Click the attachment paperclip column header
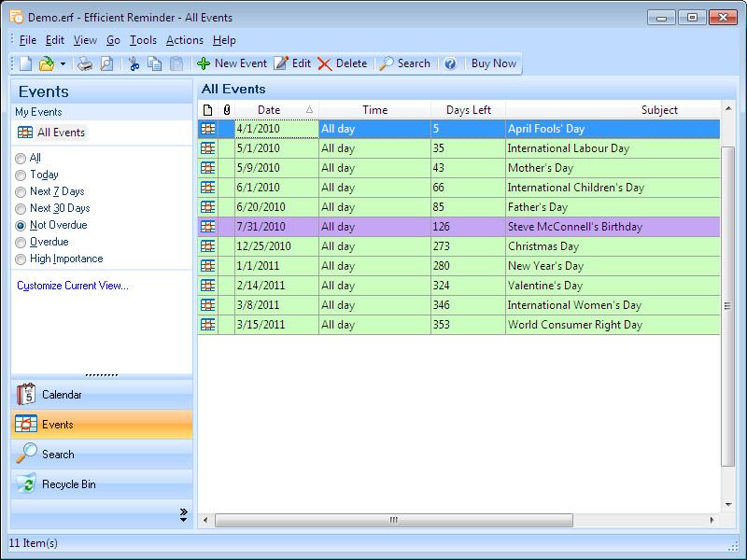 (x=226, y=110)
